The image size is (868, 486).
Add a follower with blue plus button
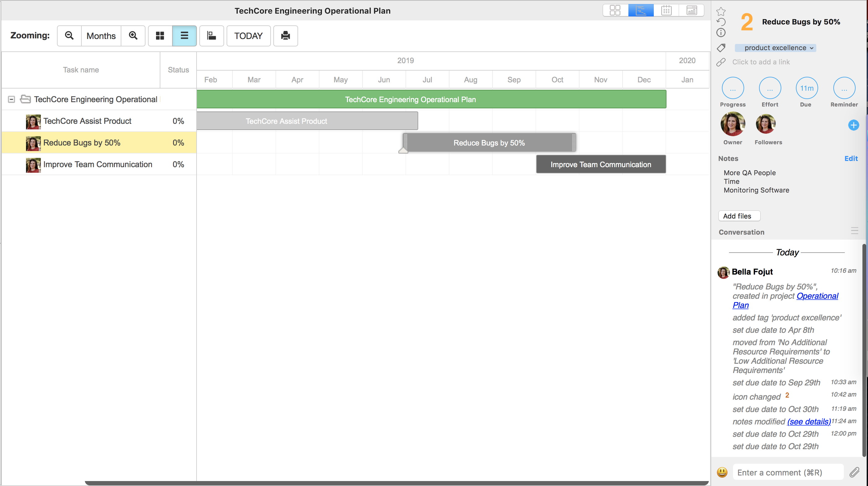click(x=853, y=125)
